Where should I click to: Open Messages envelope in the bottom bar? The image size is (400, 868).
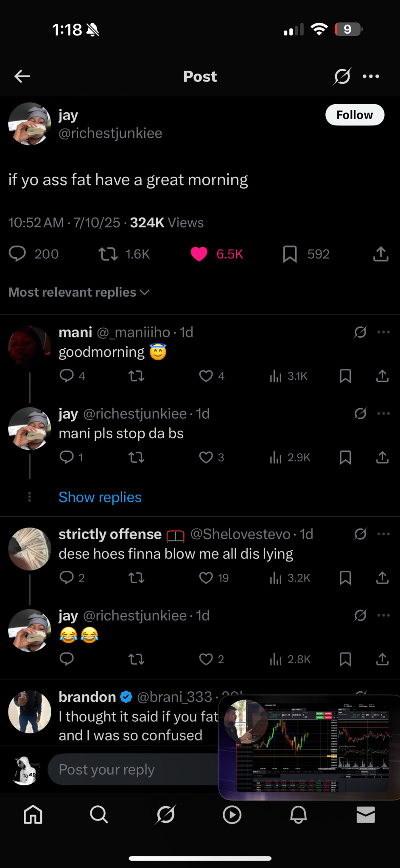point(365,814)
